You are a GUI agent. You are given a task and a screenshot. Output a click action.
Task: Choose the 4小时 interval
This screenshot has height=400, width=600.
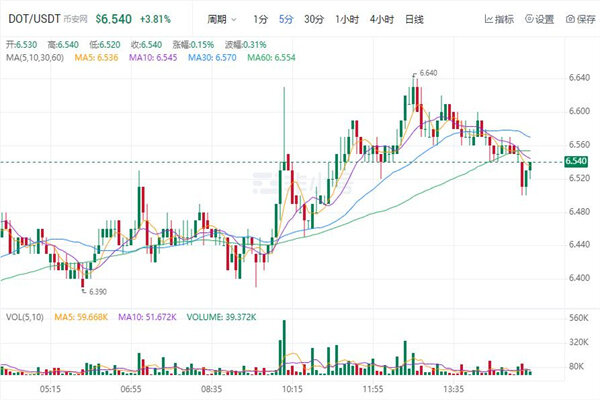pos(380,19)
